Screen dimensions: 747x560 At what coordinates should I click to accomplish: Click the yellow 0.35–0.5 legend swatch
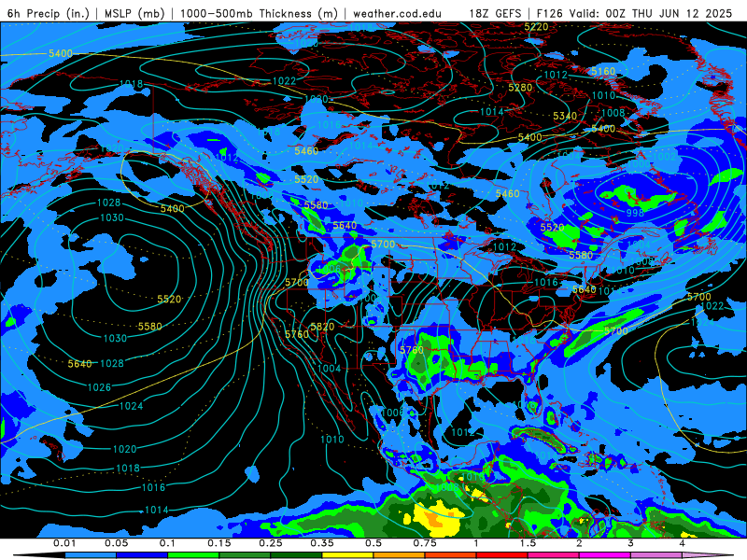coord(347,555)
